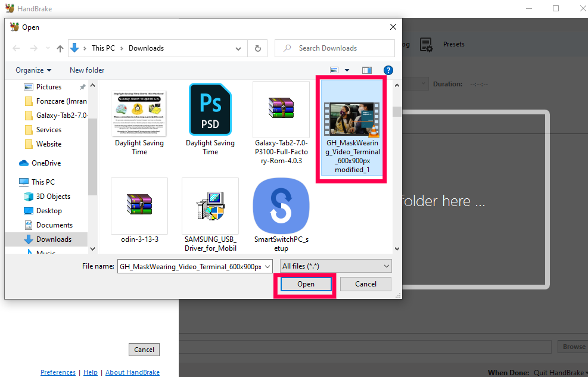Refresh the Downloads folder view
This screenshot has width=588, height=377.
pyautogui.click(x=257, y=48)
